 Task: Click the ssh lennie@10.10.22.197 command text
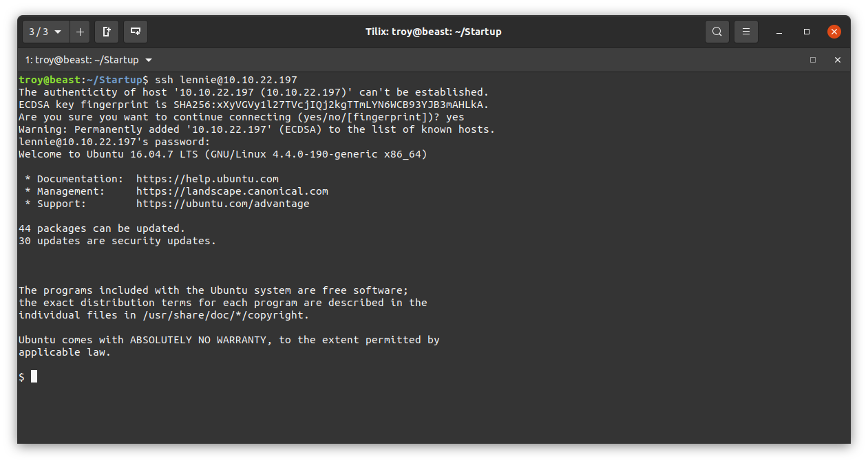[x=226, y=80]
